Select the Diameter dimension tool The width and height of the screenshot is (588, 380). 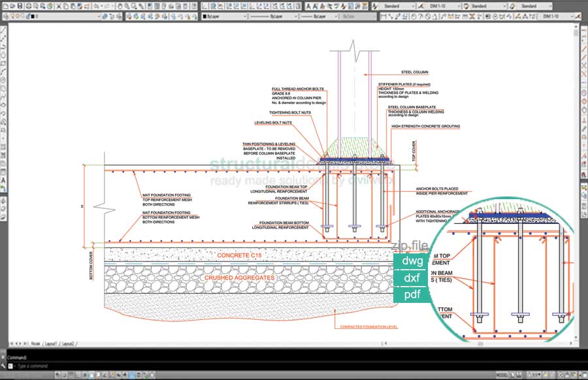pos(427,16)
